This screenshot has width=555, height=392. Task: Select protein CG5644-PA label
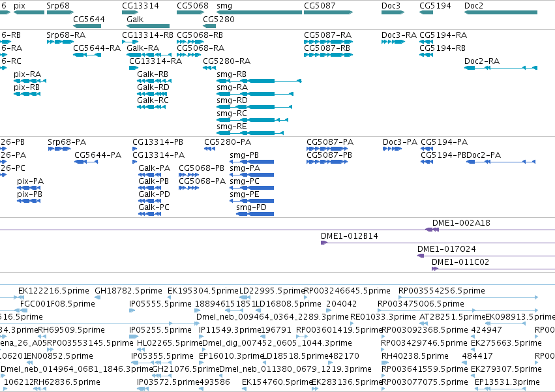click(x=98, y=155)
